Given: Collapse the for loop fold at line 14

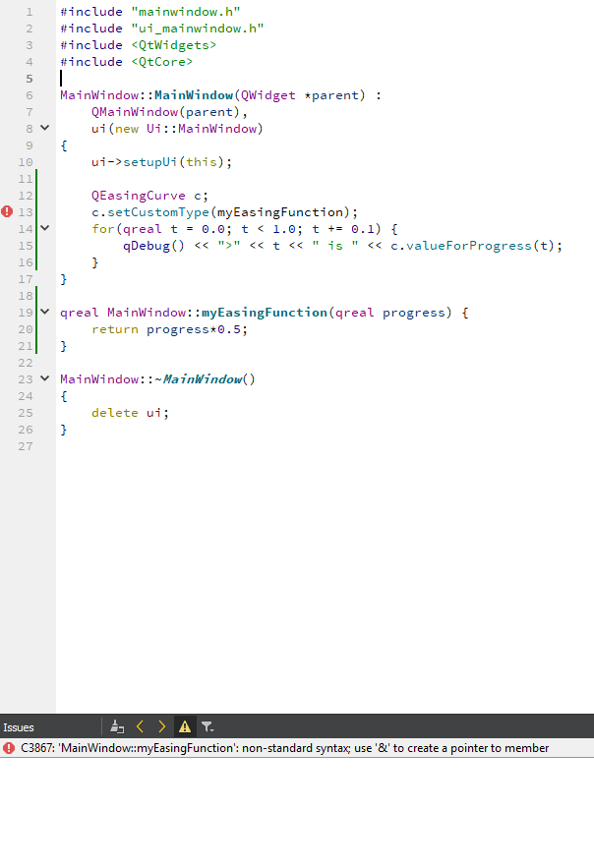Looking at the screenshot, I should tap(44, 228).
